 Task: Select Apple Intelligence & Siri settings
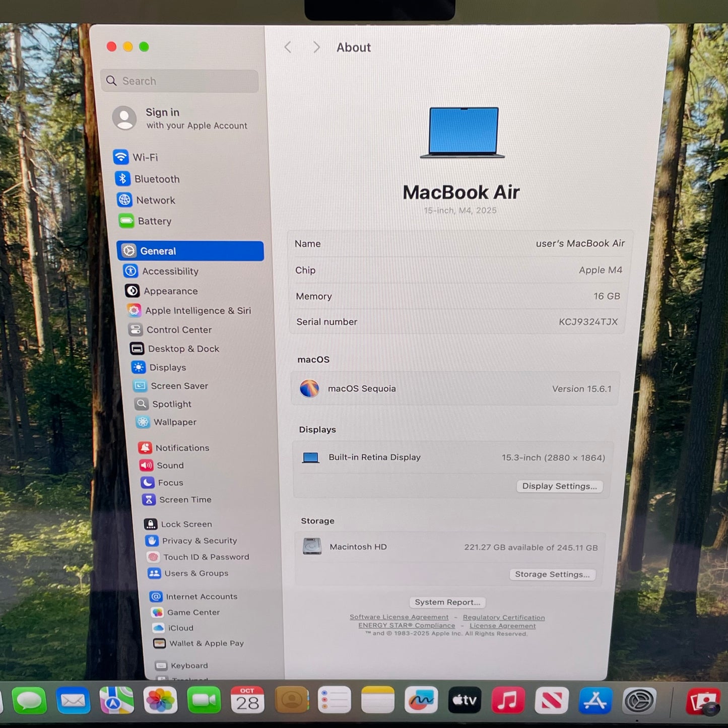(198, 310)
